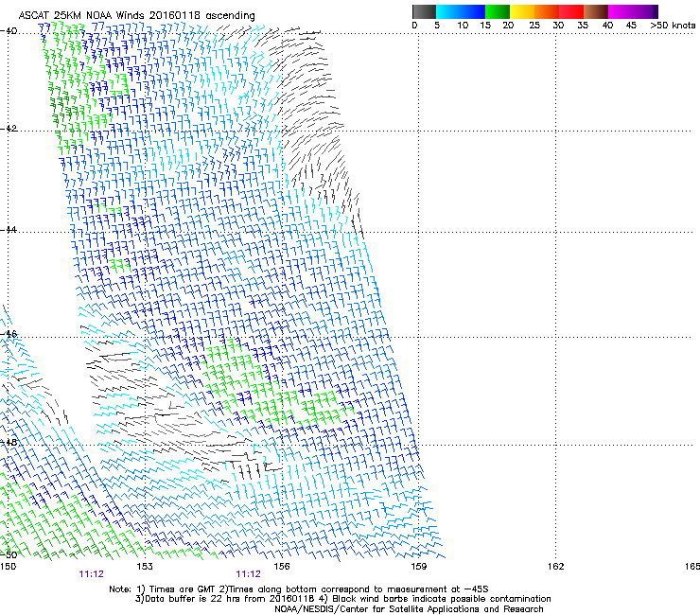Click the dark purple 45-50 knots color swatch
This screenshot has height=615, width=700.
(x=645, y=11)
